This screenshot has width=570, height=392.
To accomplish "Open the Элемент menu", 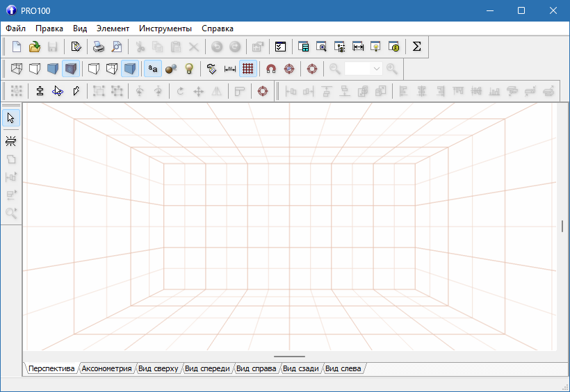I will pyautogui.click(x=113, y=28).
